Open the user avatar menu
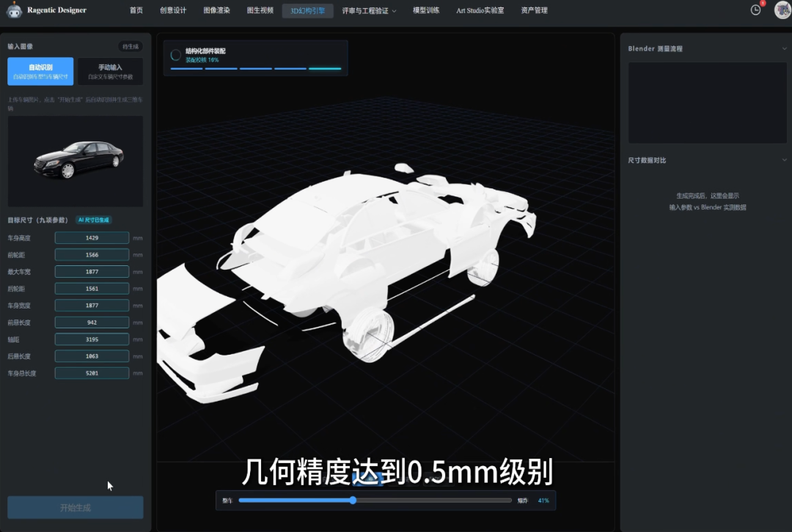The height and width of the screenshot is (532, 792). pos(782,10)
